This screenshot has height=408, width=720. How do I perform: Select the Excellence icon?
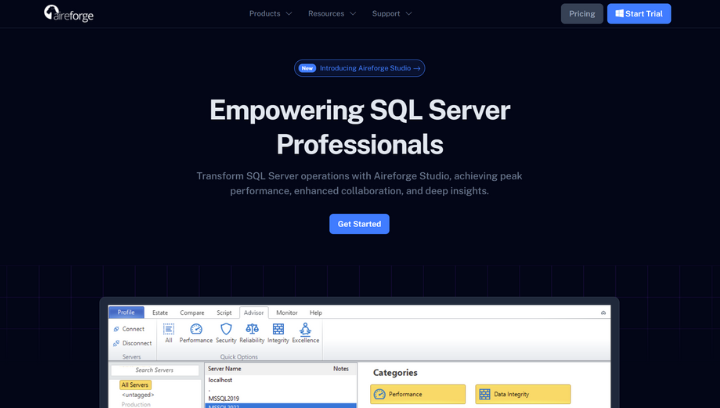point(305,330)
